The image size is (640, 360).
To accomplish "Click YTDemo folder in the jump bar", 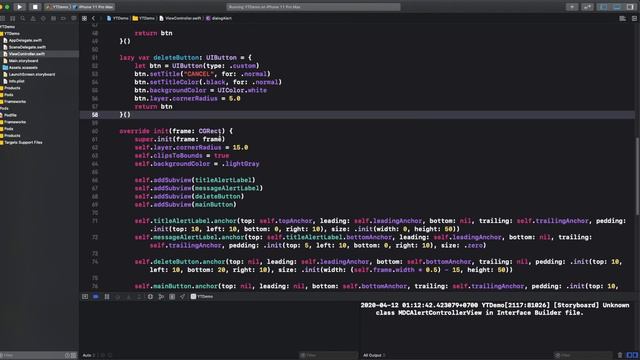I will tap(144, 18).
